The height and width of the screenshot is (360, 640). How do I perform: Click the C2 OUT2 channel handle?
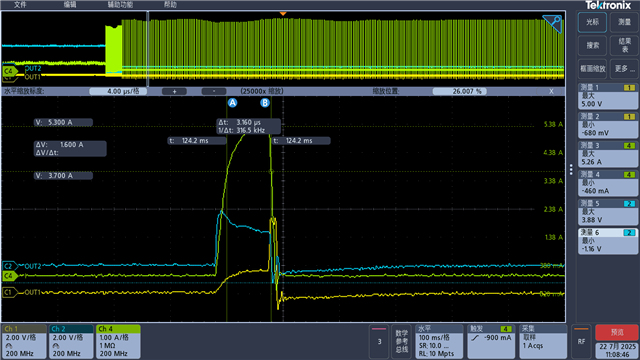(10, 266)
